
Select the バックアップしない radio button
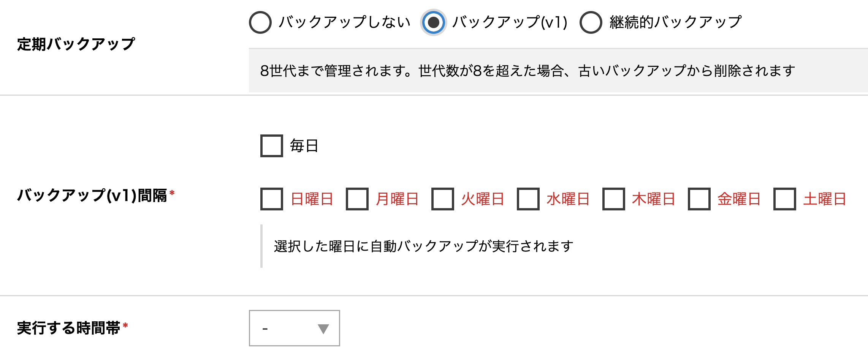[x=260, y=22]
